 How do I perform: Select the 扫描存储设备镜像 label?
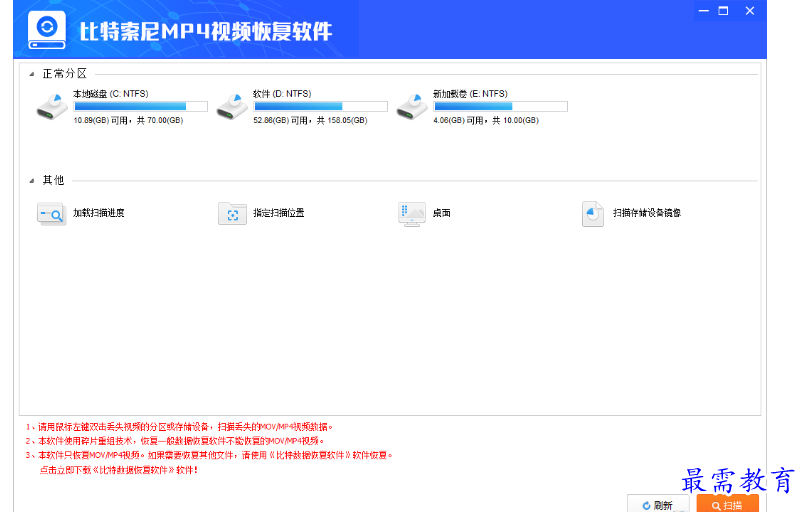(647, 213)
